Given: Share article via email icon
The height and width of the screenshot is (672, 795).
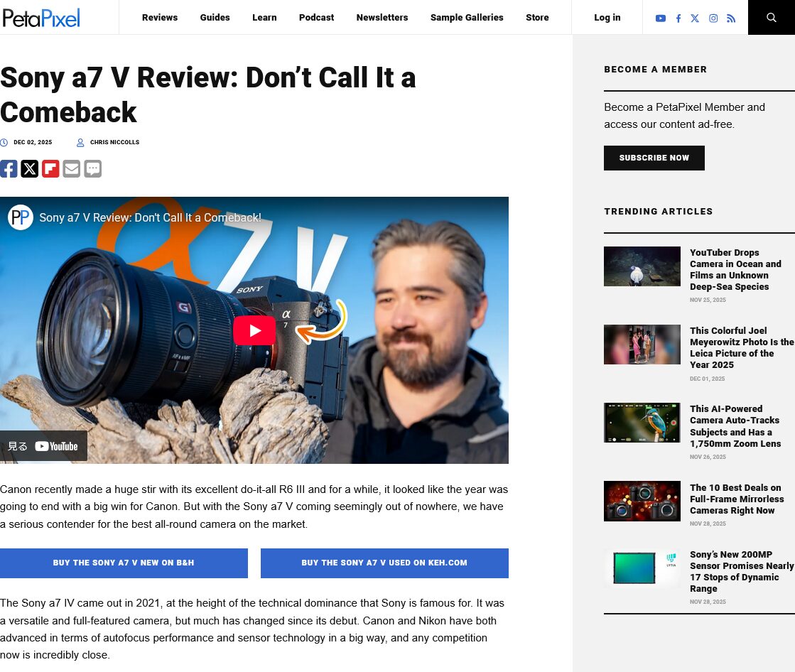Looking at the screenshot, I should pos(72,169).
